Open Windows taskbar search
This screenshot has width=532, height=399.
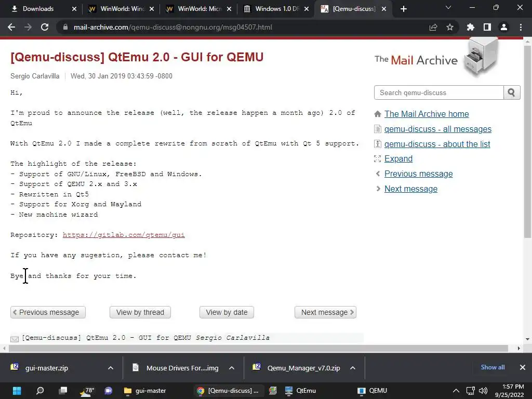click(x=39, y=391)
